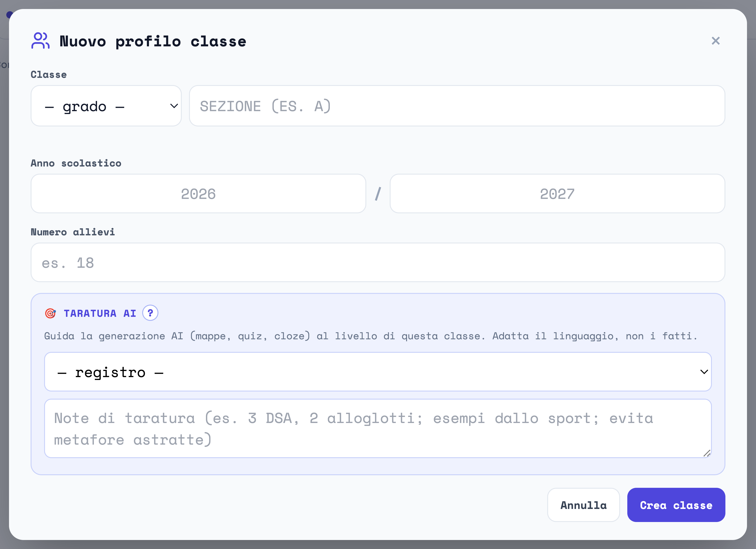
Task: Click the slash separator between the year fields
Action: pos(378,194)
